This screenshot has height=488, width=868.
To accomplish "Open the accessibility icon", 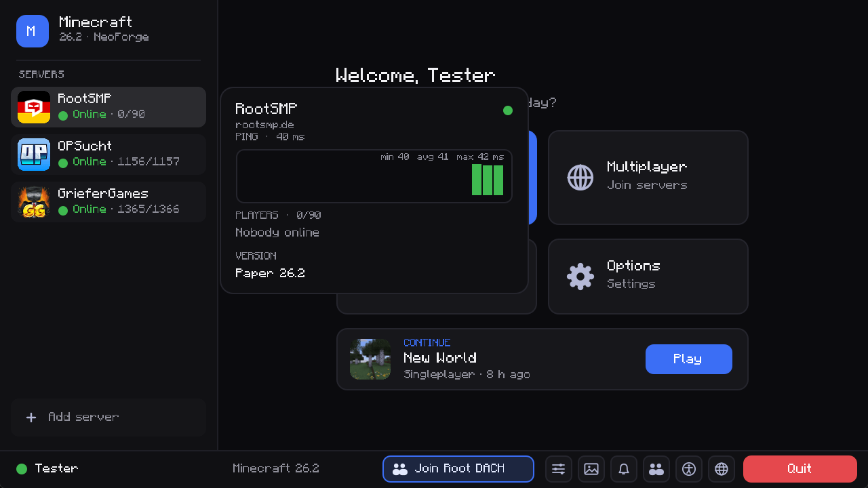I will pos(689,469).
